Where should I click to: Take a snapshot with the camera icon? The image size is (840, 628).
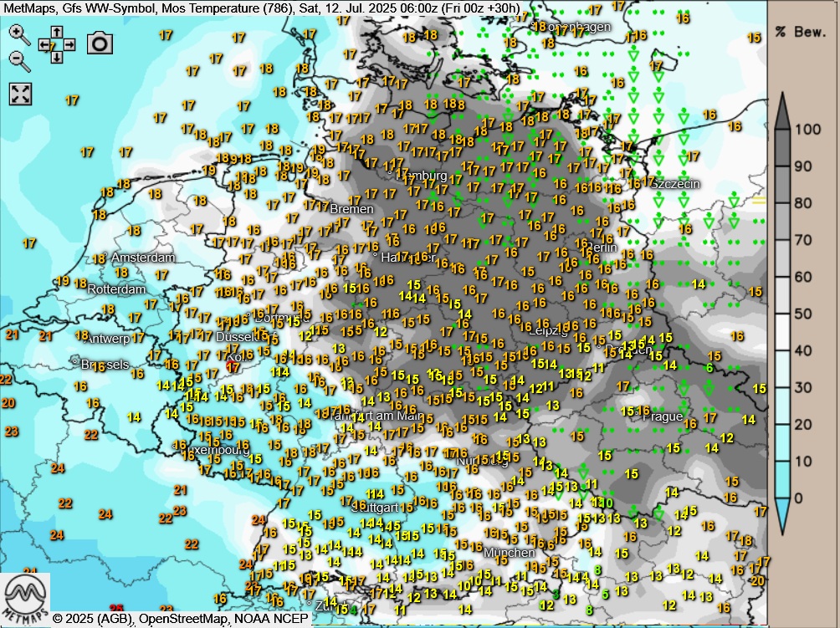coord(100,43)
